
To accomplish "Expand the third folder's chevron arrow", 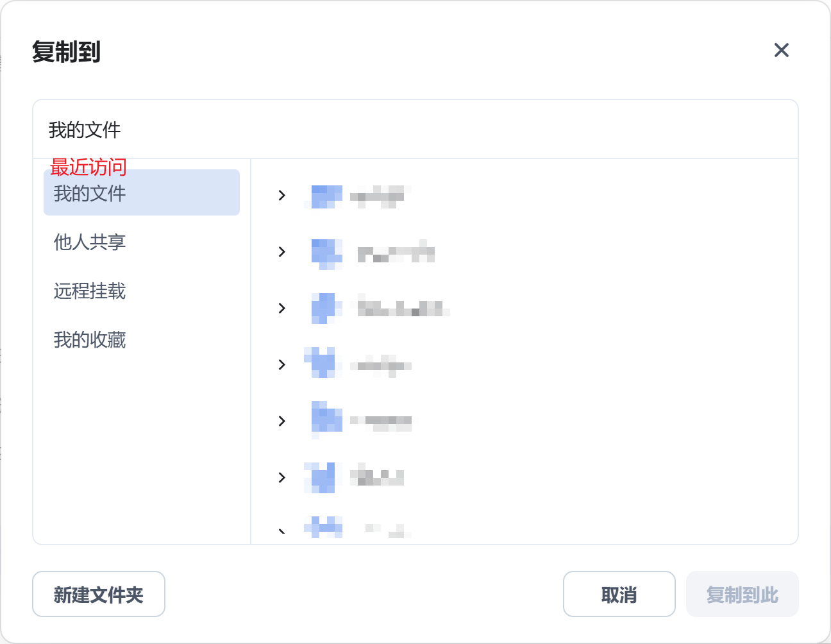I will (x=281, y=309).
